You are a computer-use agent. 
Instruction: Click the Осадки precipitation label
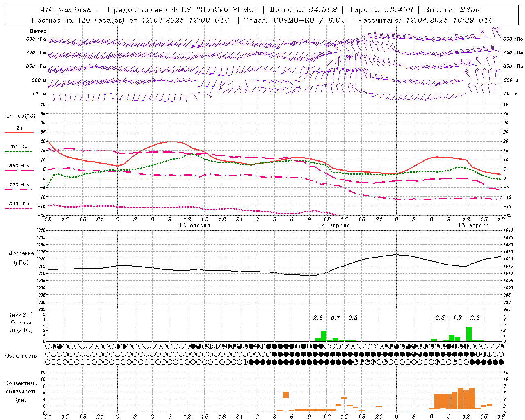pos(21,322)
